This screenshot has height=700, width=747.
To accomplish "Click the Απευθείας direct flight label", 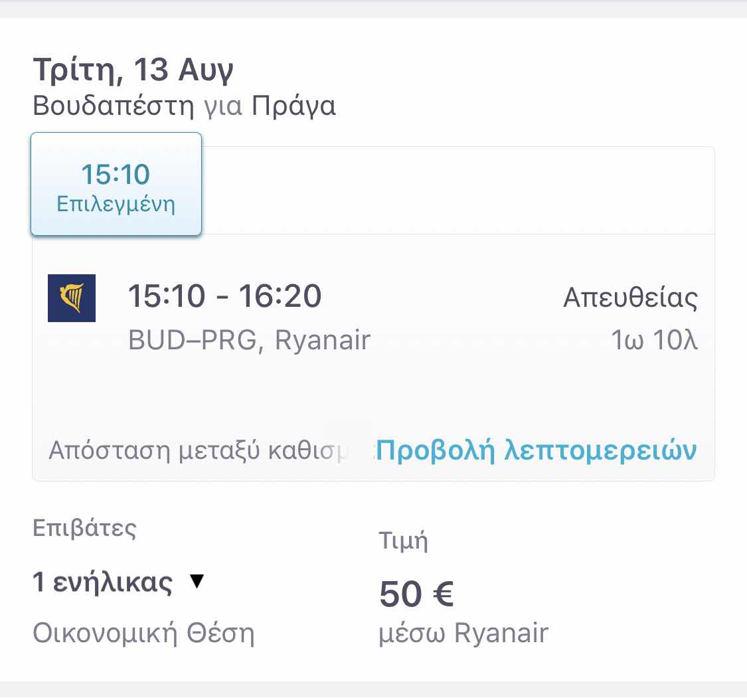I will point(630,298).
